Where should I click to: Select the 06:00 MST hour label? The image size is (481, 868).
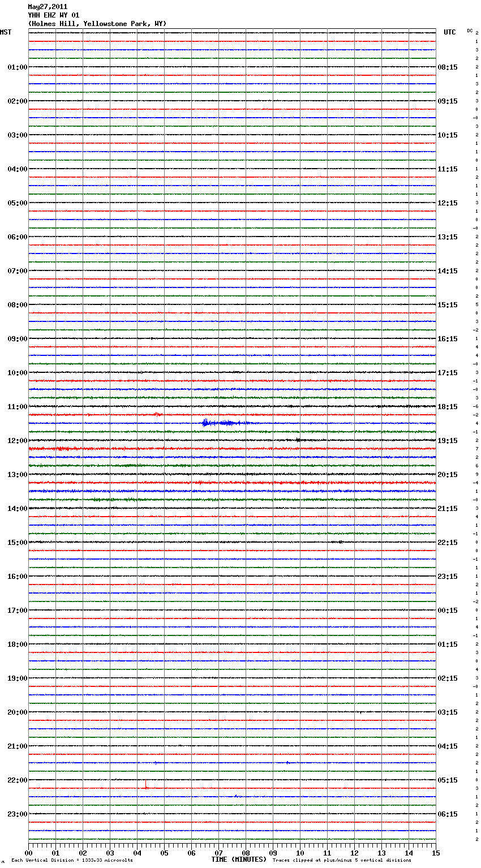click(x=17, y=237)
